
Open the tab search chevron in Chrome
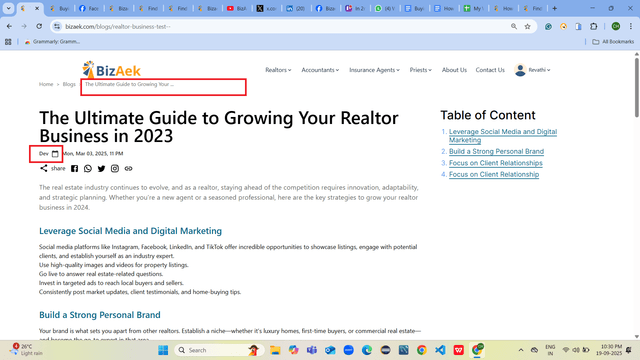coord(8,8)
